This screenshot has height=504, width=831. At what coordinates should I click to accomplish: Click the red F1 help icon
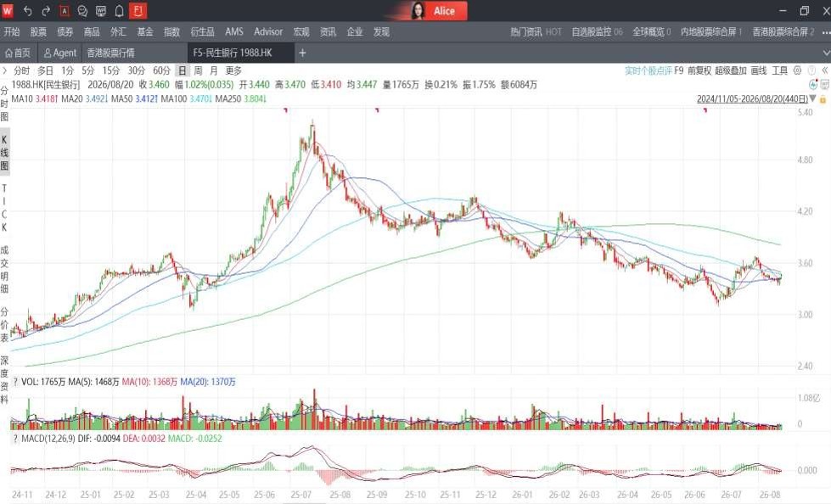pyautogui.click(x=138, y=10)
